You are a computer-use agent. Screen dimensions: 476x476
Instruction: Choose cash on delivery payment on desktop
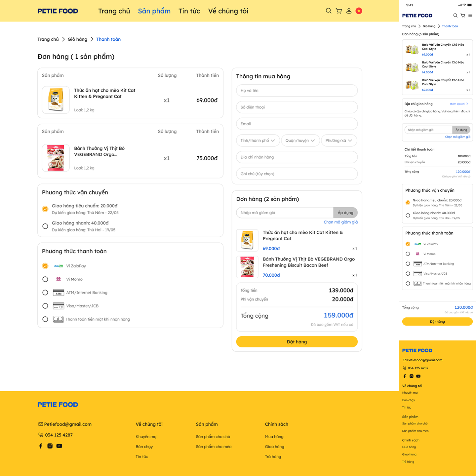45,319
